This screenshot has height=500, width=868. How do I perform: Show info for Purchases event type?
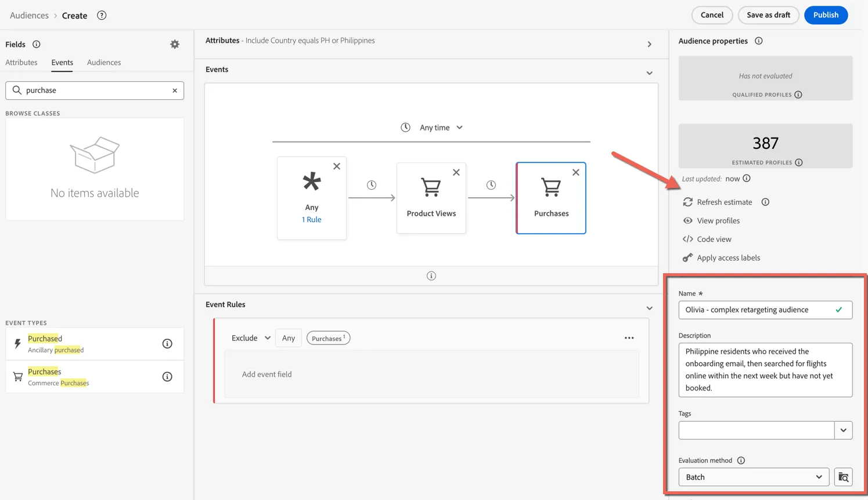pos(167,377)
